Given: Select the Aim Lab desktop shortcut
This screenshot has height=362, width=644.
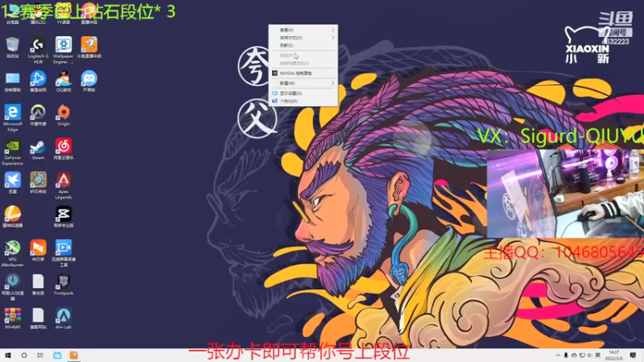Looking at the screenshot, I should coord(64,319).
